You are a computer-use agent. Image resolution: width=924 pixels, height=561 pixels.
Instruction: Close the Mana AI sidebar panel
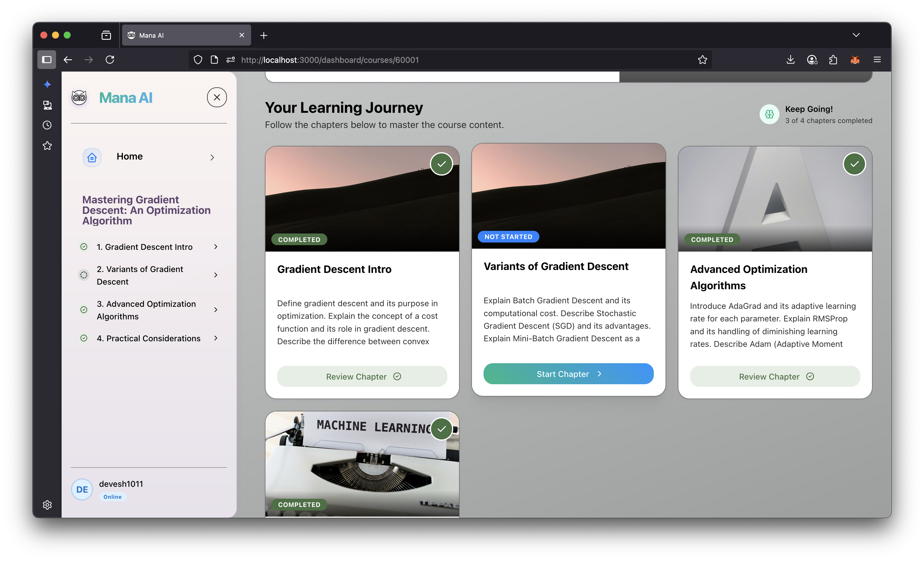click(217, 98)
